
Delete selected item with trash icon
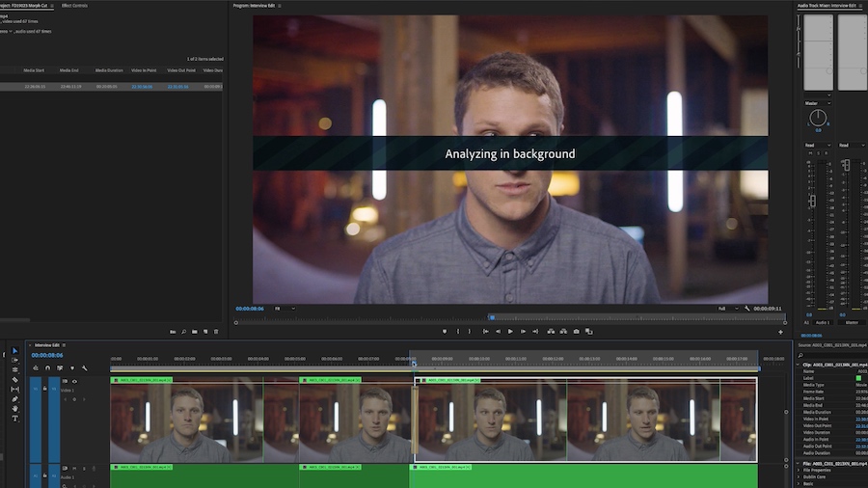pyautogui.click(x=216, y=332)
